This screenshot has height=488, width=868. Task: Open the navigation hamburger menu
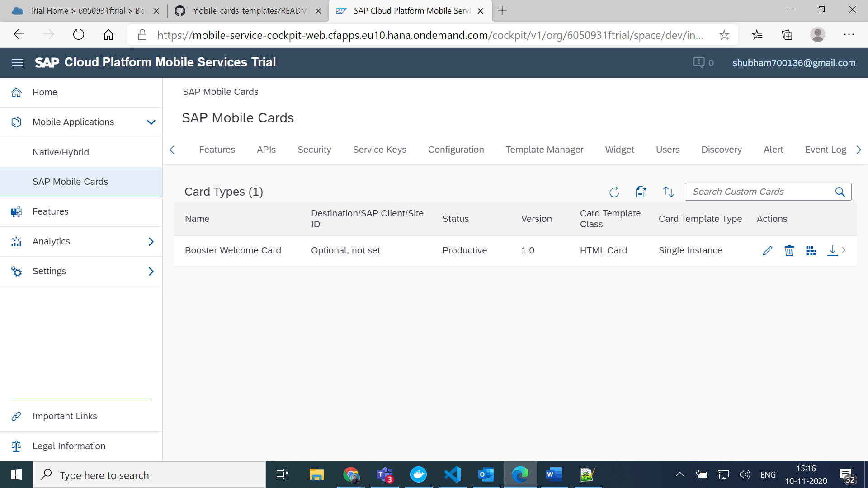(x=18, y=62)
